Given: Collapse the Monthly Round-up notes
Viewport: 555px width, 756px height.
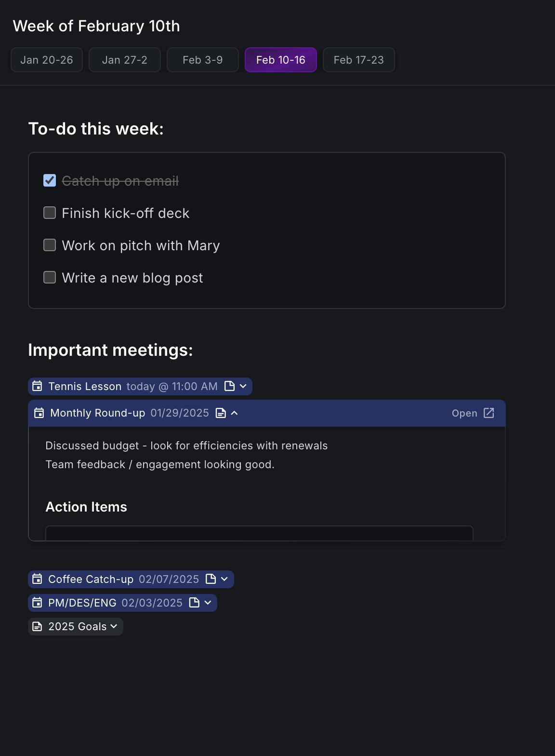Looking at the screenshot, I should [x=235, y=413].
